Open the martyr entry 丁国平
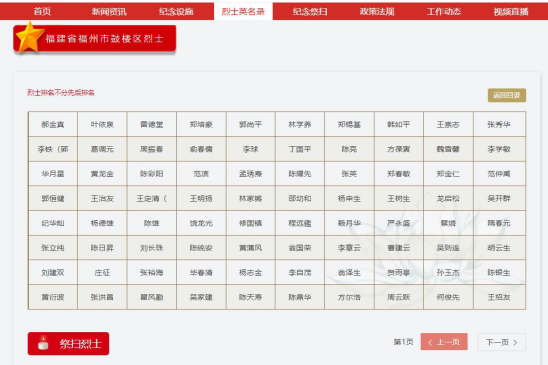The width and height of the screenshot is (548, 365). pos(300,149)
